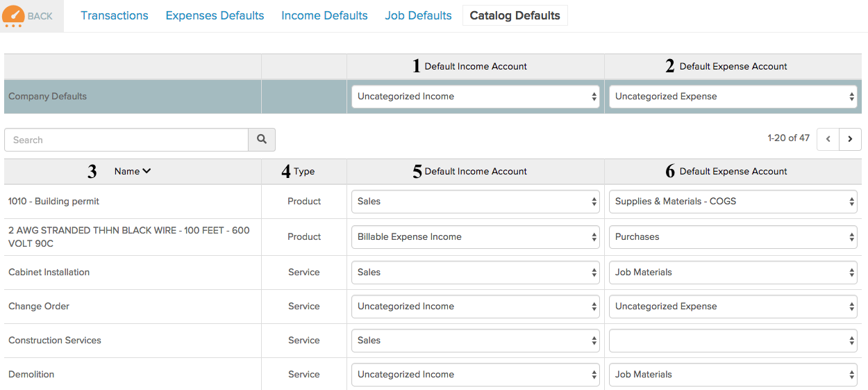Click Change Order row name

point(39,307)
